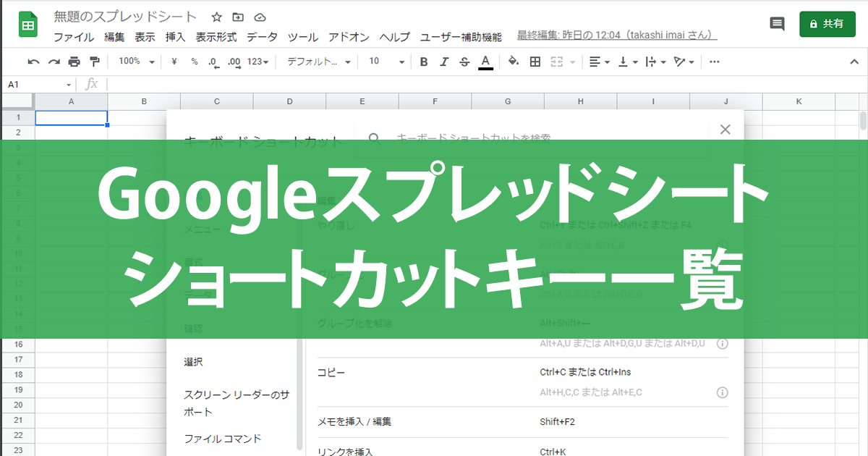Screen dimensions: 868x456
Task: Open the fill color picker
Action: point(514,62)
